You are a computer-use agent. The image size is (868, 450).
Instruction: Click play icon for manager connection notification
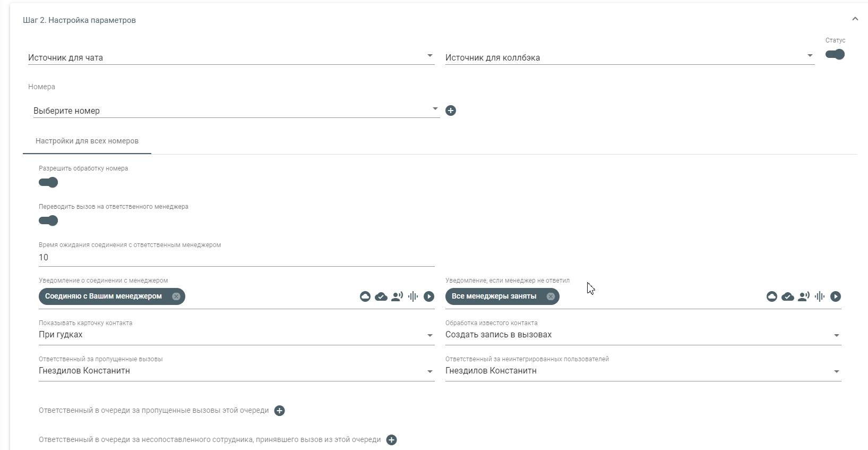429,296
